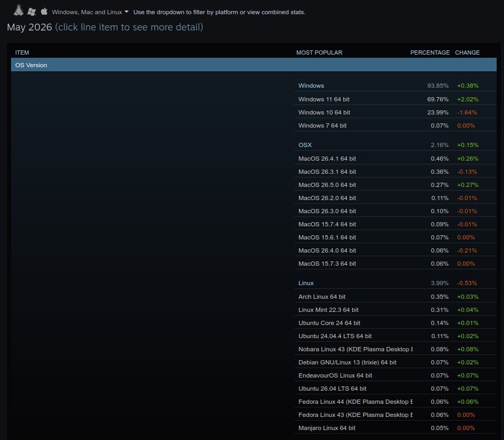Image resolution: width=504 pixels, height=440 pixels.
Task: Select the MacOS 26.2.0 64 bit row
Action: tap(395, 198)
